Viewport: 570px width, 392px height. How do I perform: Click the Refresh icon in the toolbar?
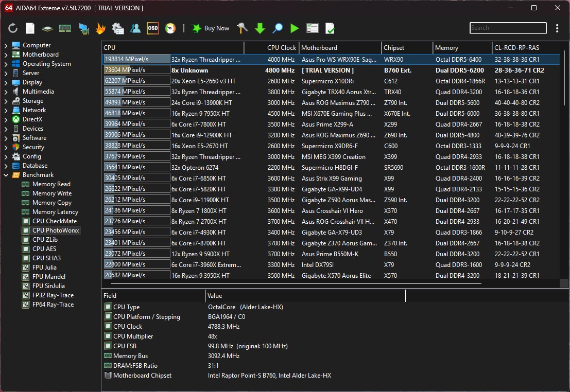13,28
